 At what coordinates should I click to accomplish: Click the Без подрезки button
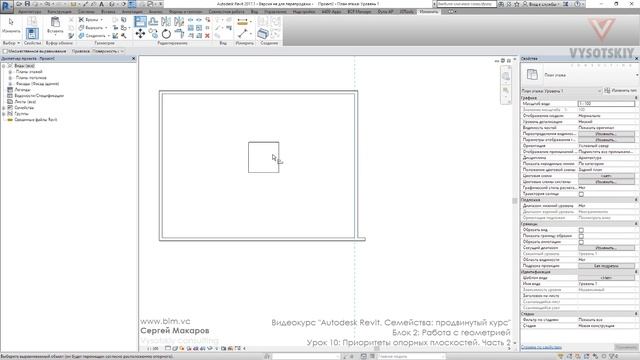click(x=606, y=266)
